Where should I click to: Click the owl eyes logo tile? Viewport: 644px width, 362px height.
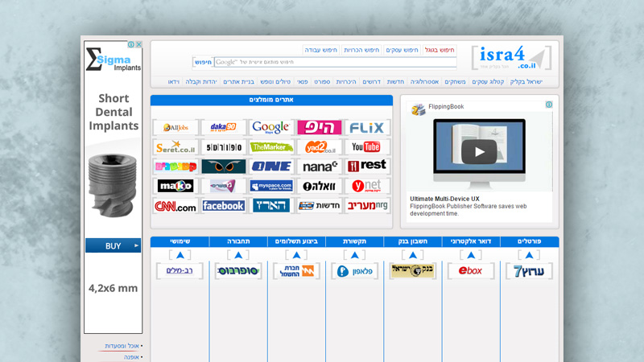(224, 167)
